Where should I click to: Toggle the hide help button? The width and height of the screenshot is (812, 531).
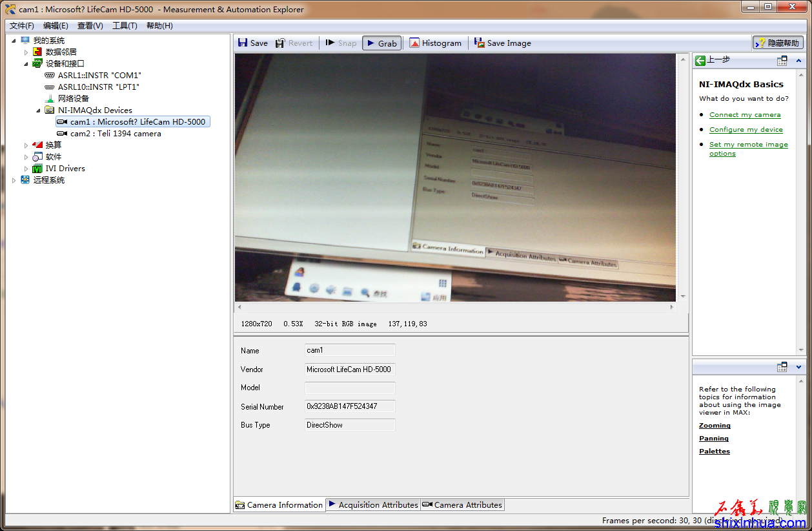point(777,43)
